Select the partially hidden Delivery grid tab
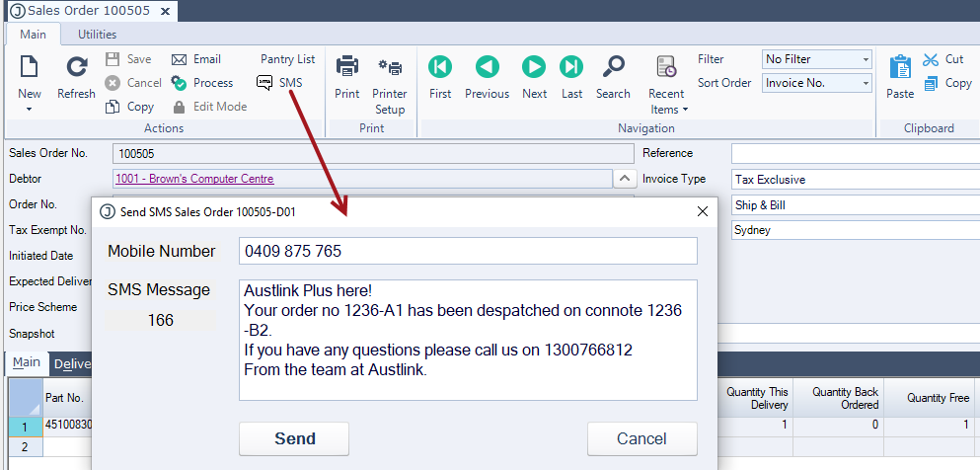 pos(72,363)
